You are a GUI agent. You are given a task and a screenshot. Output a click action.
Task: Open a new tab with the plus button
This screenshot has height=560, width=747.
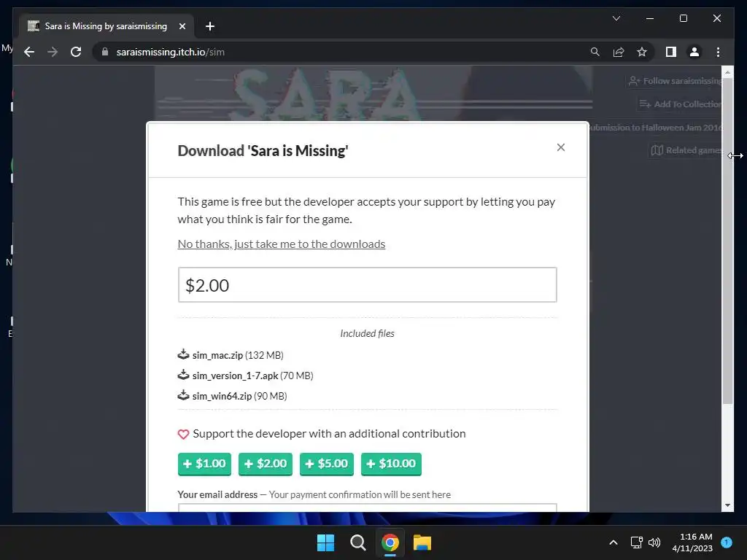[210, 26]
